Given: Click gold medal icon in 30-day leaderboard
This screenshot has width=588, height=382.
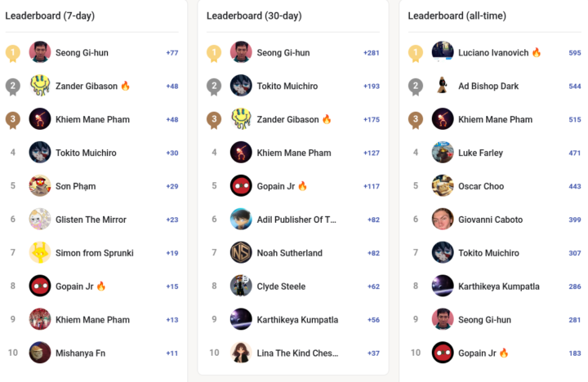Looking at the screenshot, I should click(214, 53).
